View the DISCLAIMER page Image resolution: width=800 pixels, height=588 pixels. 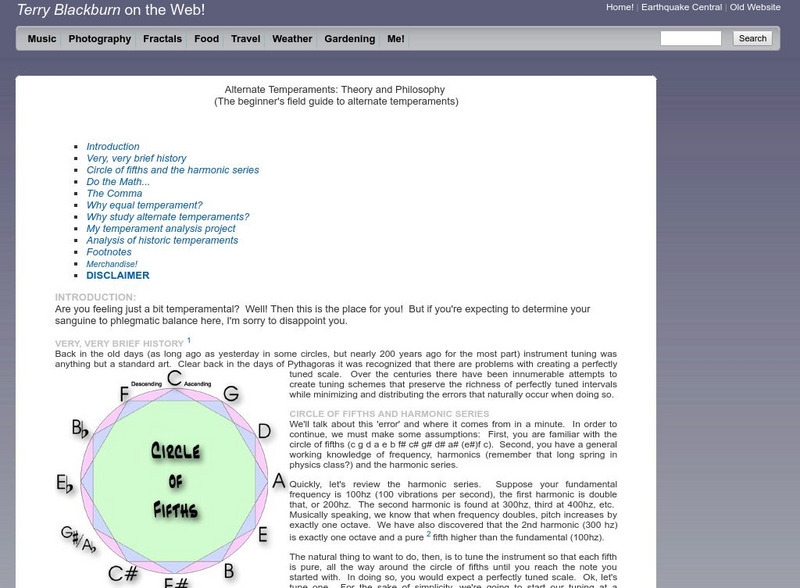pyautogui.click(x=117, y=277)
